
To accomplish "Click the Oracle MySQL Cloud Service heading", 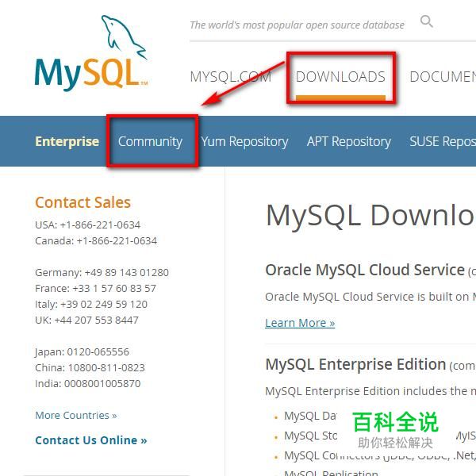I will [x=365, y=270].
